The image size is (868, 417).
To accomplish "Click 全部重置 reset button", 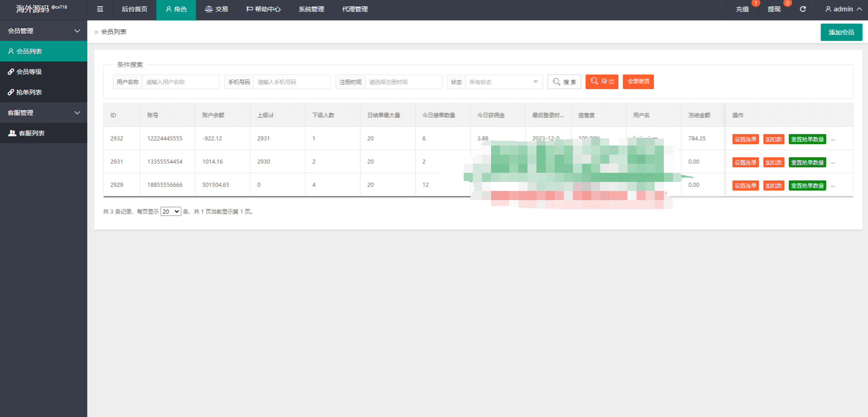I will pyautogui.click(x=638, y=82).
